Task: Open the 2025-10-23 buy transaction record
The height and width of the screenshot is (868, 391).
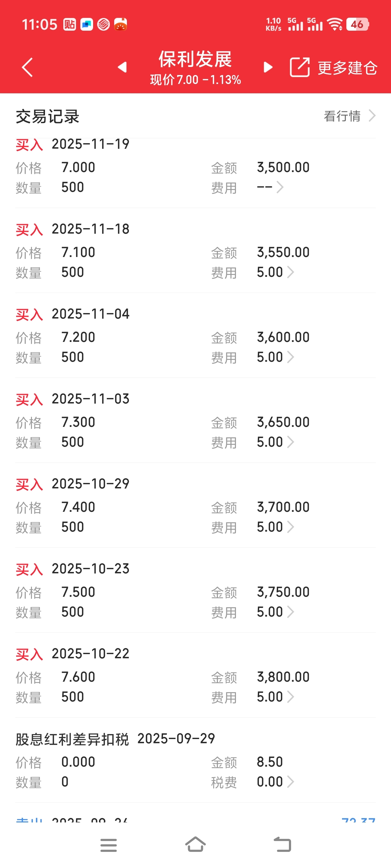Action: pos(195,590)
